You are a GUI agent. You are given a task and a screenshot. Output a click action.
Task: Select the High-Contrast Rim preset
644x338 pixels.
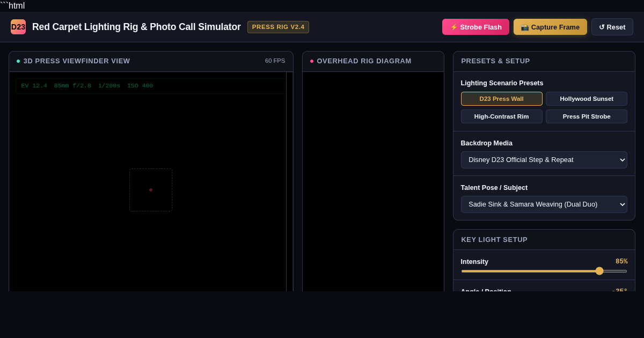pos(501,116)
